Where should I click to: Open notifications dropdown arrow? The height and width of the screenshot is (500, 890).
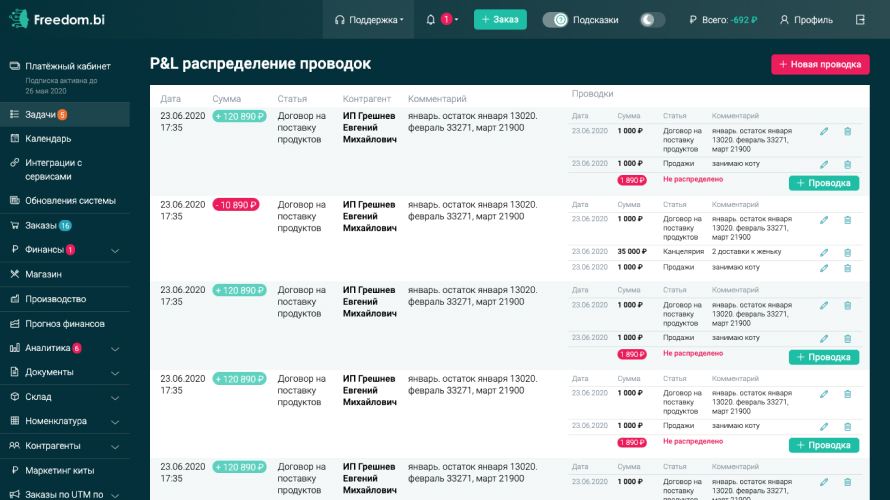point(456,20)
